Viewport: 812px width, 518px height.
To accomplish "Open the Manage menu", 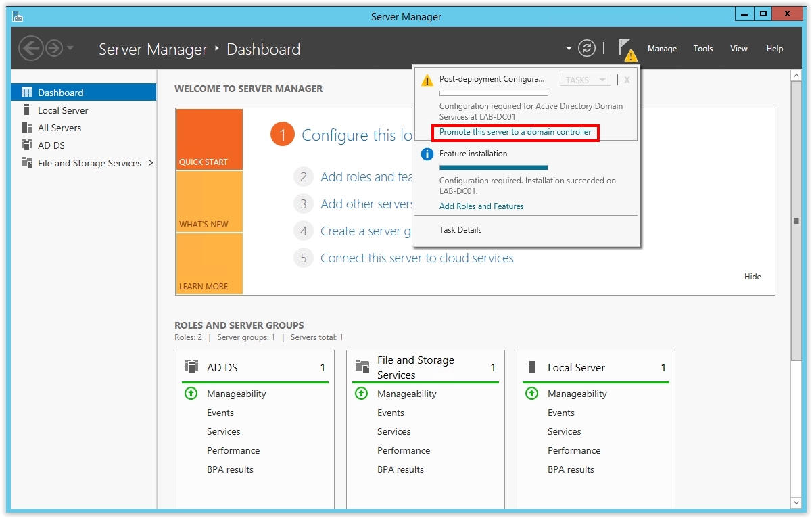I will click(662, 49).
